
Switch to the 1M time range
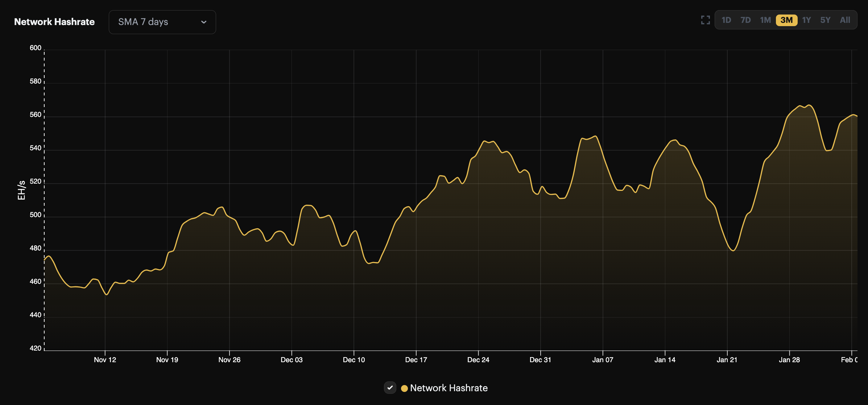click(765, 20)
